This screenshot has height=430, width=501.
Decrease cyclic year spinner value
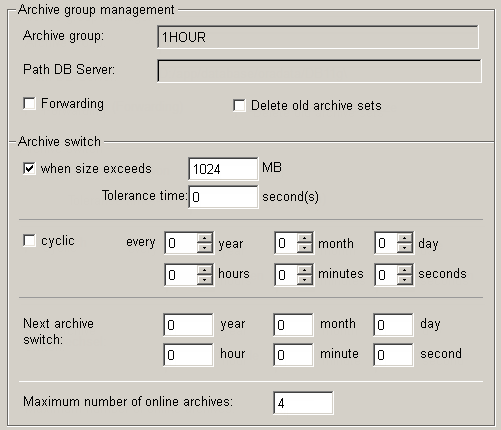click(204, 248)
